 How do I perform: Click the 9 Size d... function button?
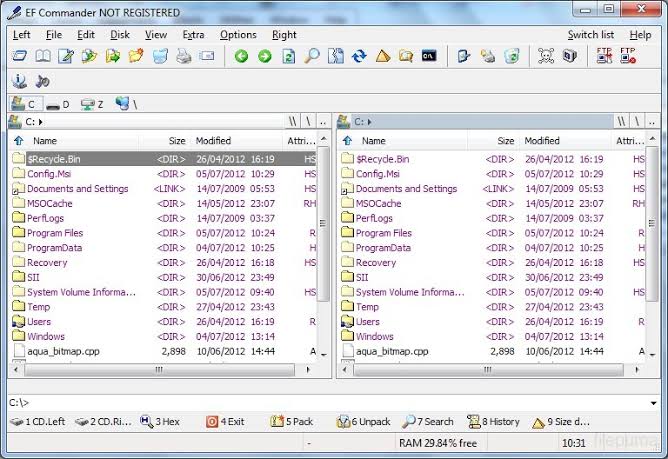pos(561,422)
